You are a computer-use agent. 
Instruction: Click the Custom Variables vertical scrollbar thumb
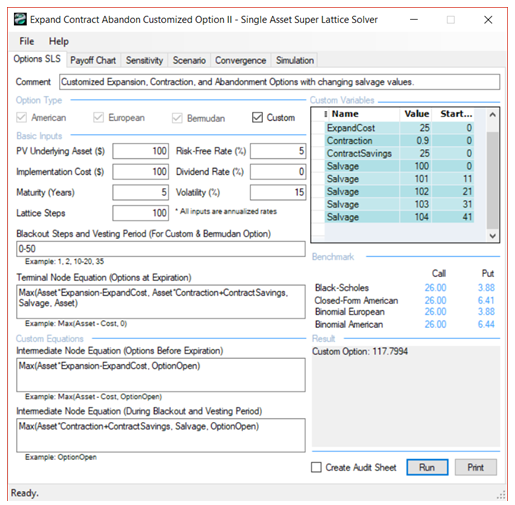492,180
